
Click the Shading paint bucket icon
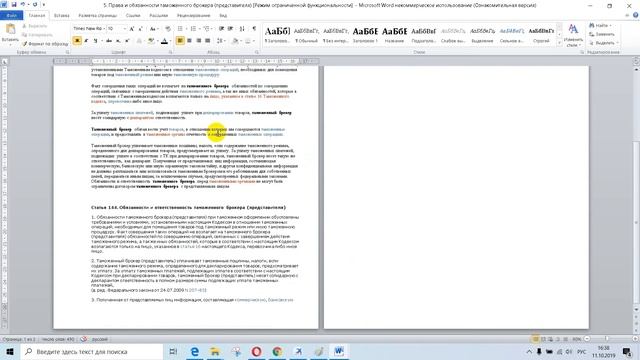[235, 40]
